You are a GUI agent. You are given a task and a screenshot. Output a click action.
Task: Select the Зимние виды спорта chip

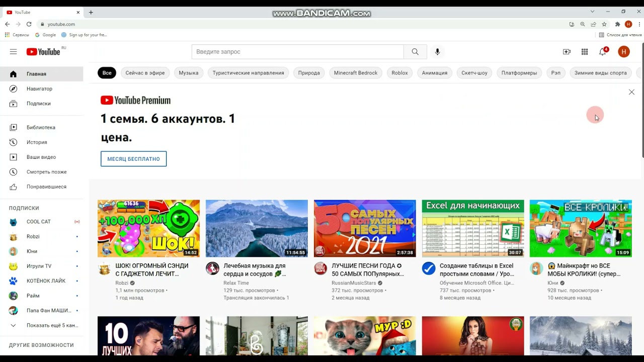point(601,73)
